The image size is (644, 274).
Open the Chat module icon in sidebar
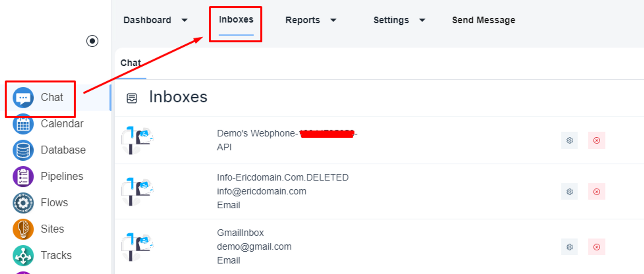(x=23, y=98)
